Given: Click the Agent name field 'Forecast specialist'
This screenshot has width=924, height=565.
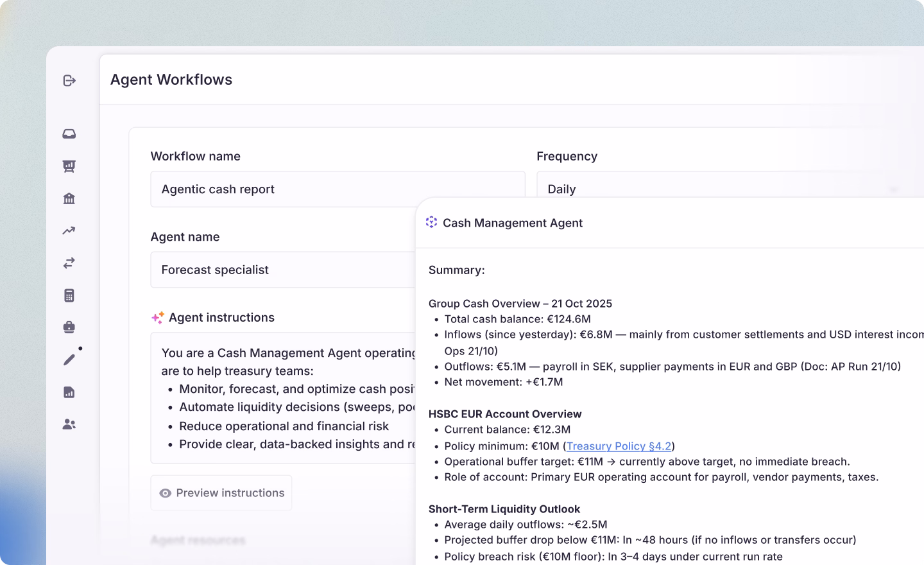Looking at the screenshot, I should [x=283, y=270].
